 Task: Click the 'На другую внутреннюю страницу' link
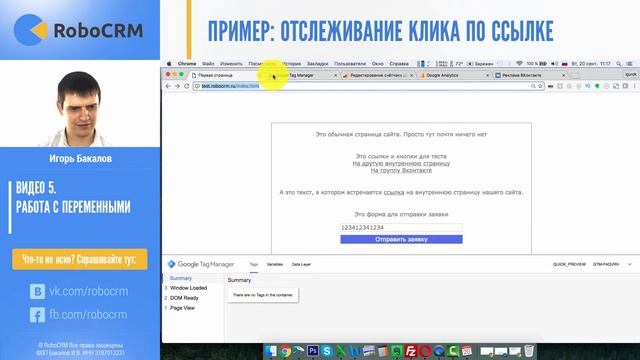coord(401,163)
